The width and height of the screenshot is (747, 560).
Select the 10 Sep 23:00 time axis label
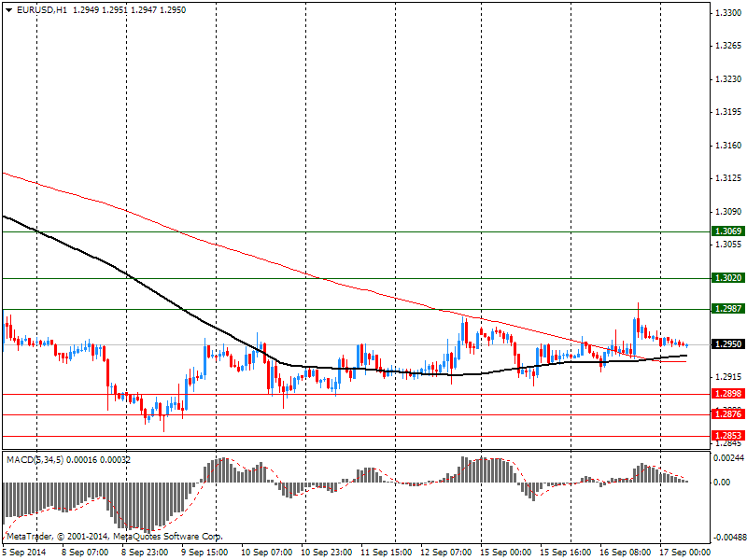tap(326, 552)
